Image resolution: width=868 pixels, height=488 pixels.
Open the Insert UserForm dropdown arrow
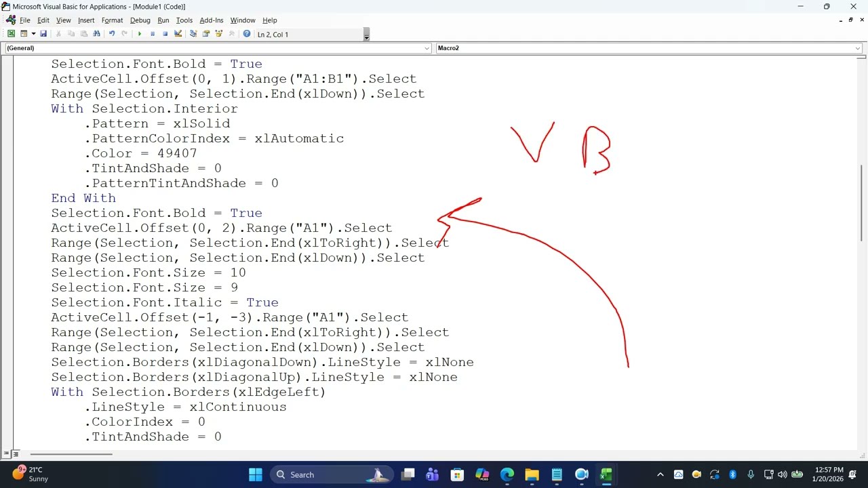[33, 34]
